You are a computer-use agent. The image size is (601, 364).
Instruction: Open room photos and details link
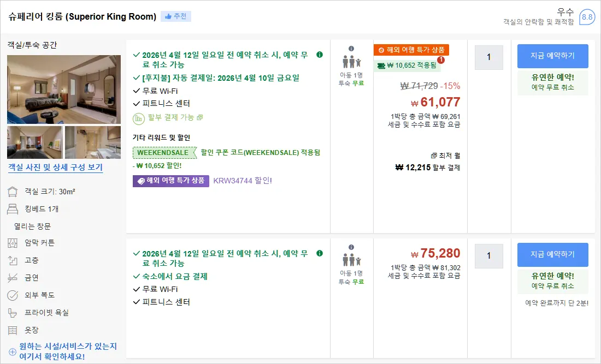click(x=56, y=167)
